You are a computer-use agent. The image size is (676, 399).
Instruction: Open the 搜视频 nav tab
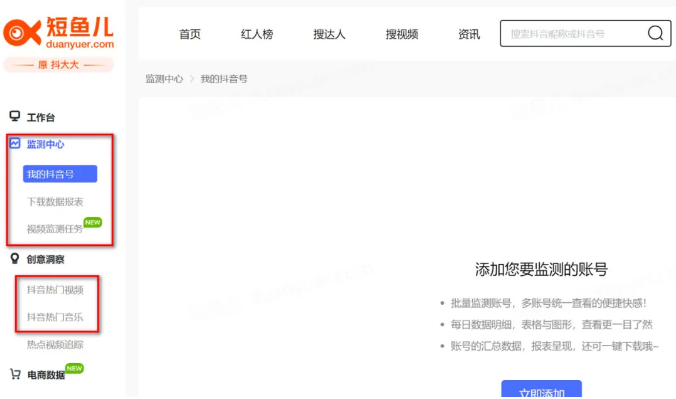point(402,34)
